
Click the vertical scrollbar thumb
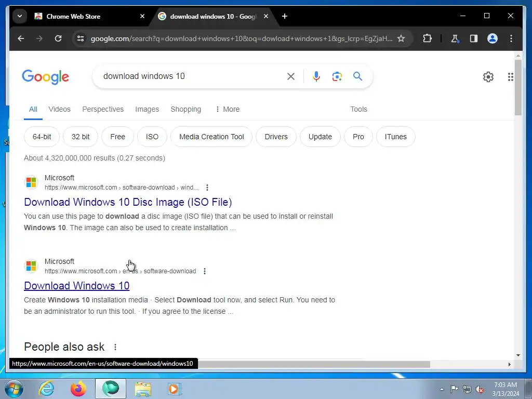pos(518,87)
